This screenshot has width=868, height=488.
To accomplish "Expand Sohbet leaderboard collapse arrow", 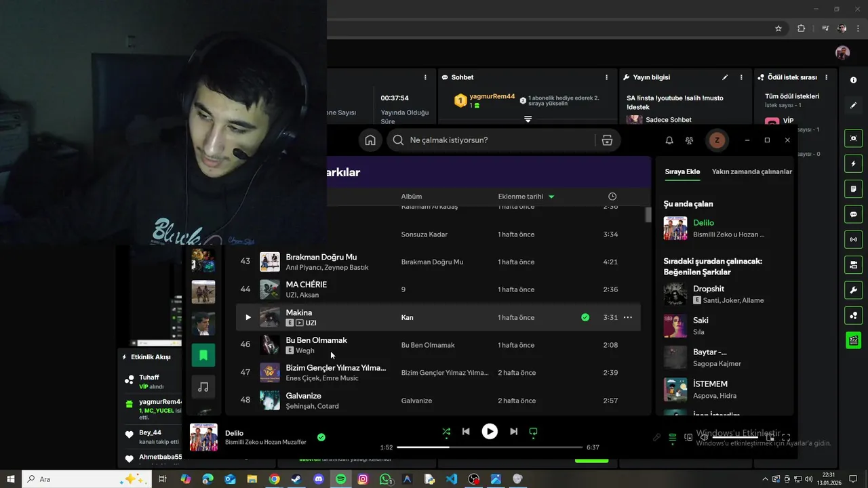I will coord(528,119).
